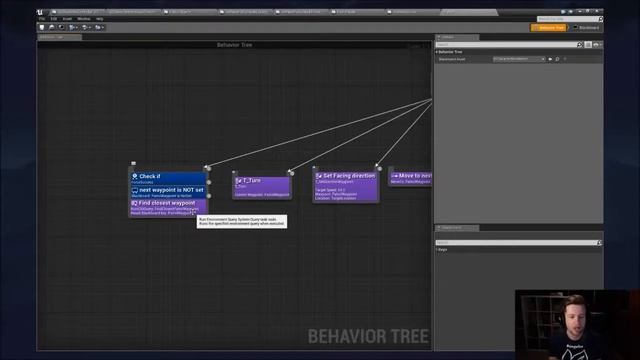Click the Details panel search field

tap(506, 44)
